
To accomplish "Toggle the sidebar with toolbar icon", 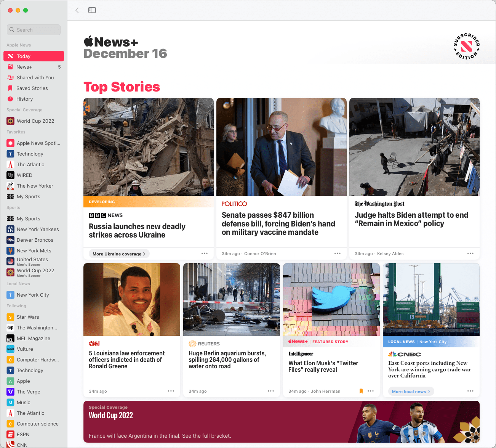I will point(92,10).
